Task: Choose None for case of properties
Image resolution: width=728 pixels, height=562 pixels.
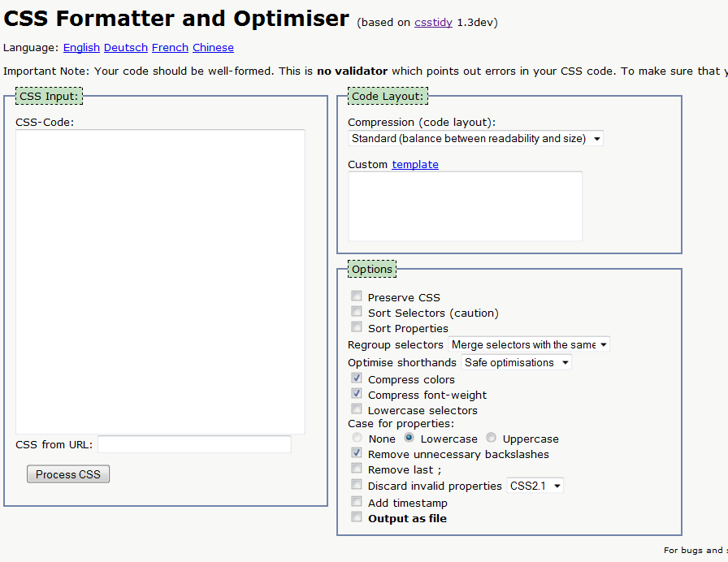Action: (x=357, y=438)
